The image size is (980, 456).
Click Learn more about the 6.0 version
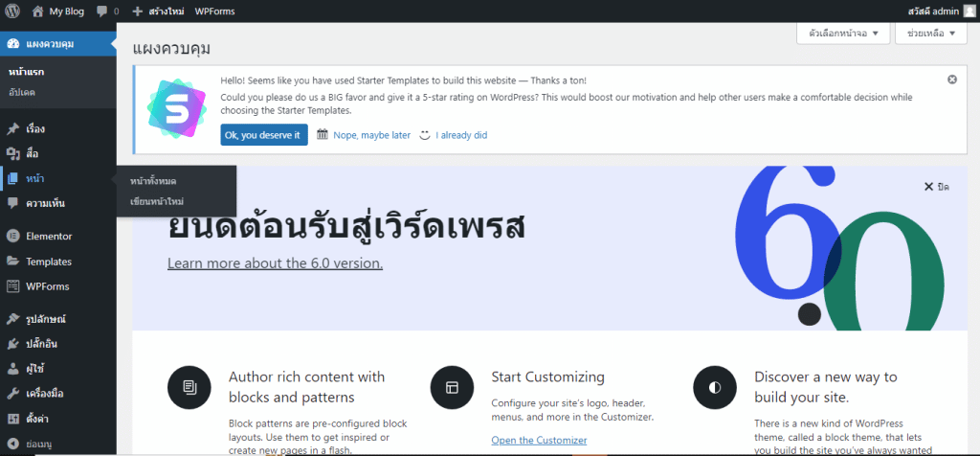pos(275,263)
